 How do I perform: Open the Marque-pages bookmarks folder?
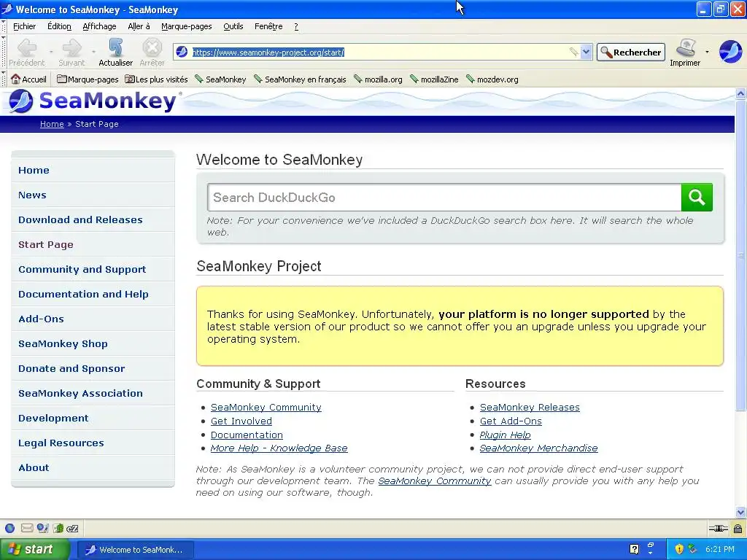coord(88,79)
